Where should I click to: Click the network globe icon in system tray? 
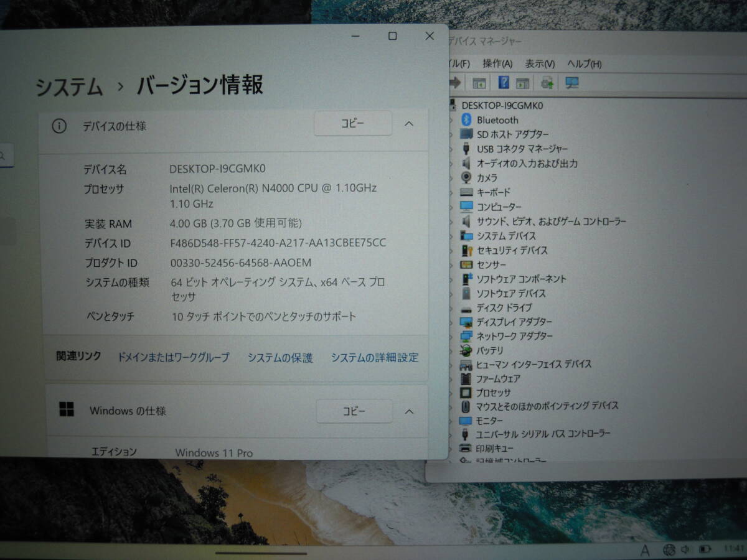pos(669,549)
